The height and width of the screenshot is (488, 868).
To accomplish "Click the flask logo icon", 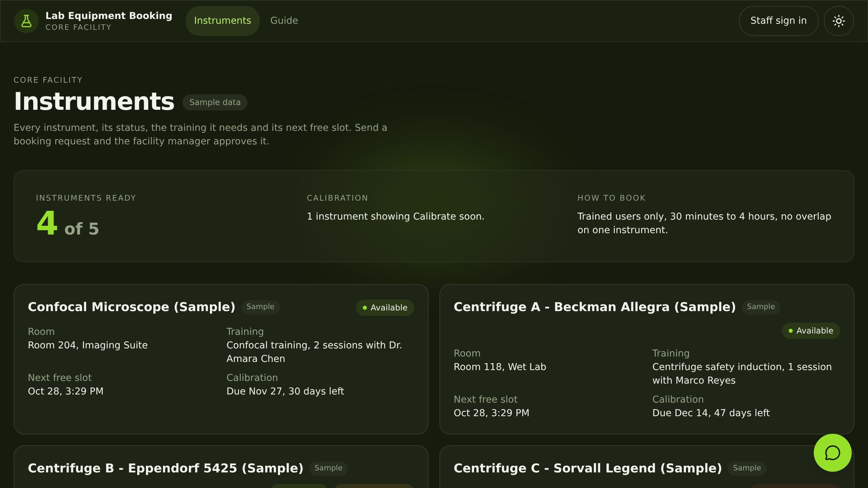I will coord(26,21).
